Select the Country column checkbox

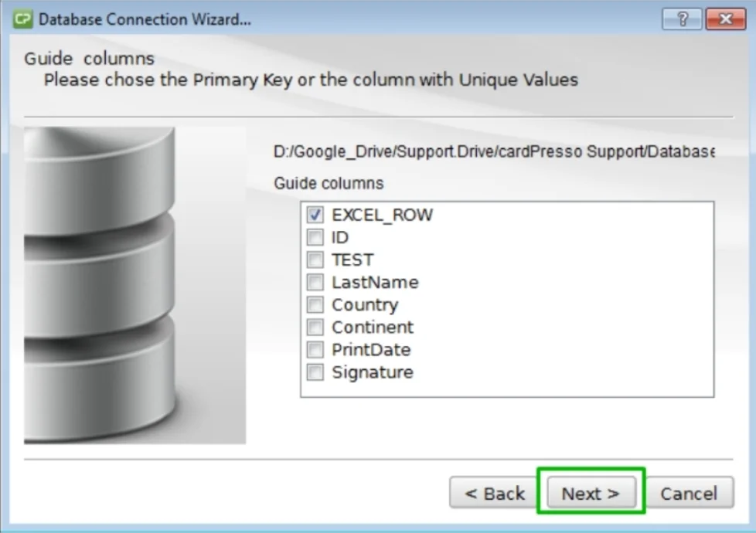pyautogui.click(x=315, y=304)
